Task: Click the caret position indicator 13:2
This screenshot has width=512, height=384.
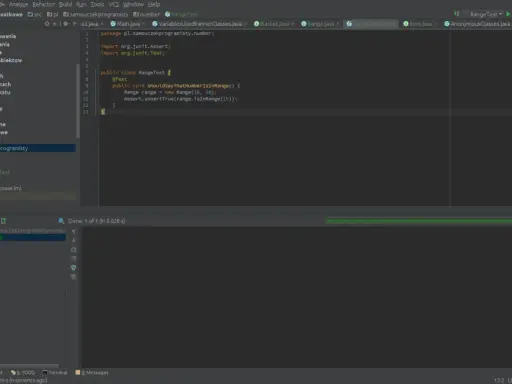Action: (x=499, y=380)
